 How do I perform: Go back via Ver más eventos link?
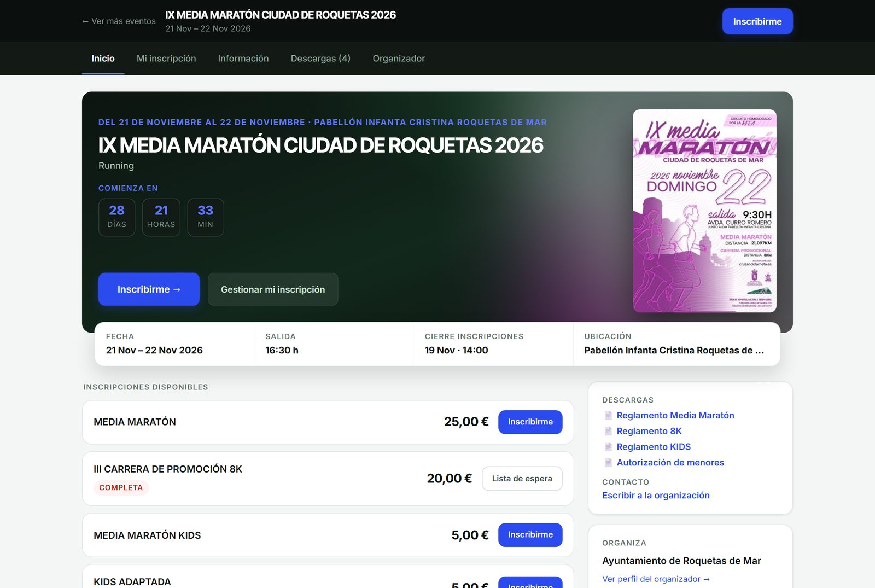(119, 21)
